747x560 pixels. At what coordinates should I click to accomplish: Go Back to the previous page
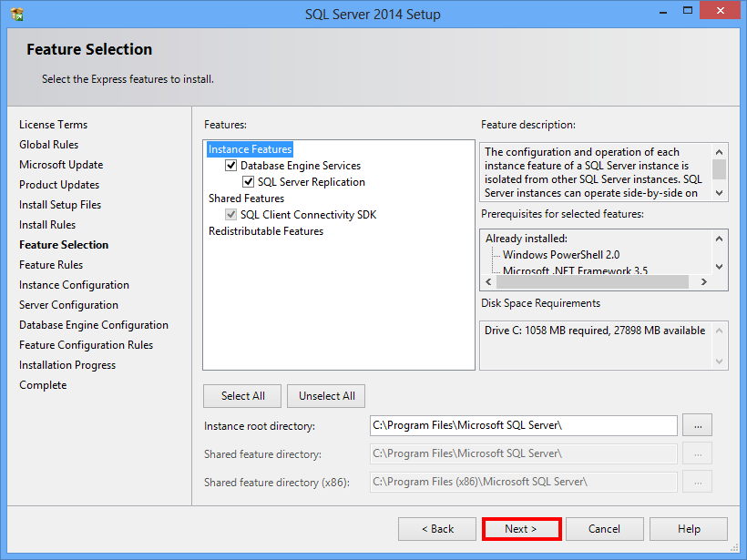tap(437, 529)
